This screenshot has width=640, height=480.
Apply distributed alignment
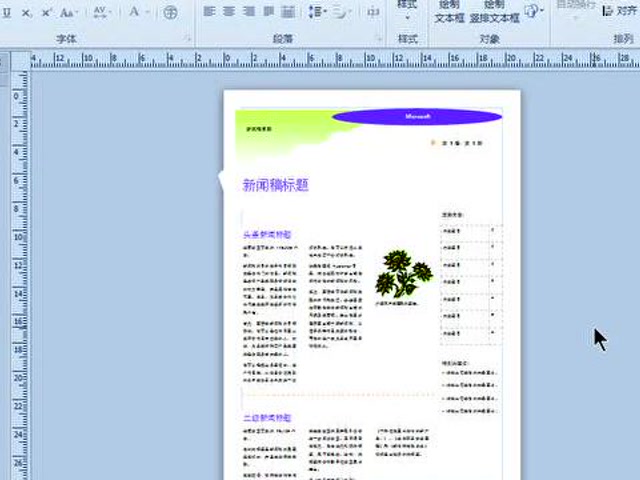click(288, 12)
